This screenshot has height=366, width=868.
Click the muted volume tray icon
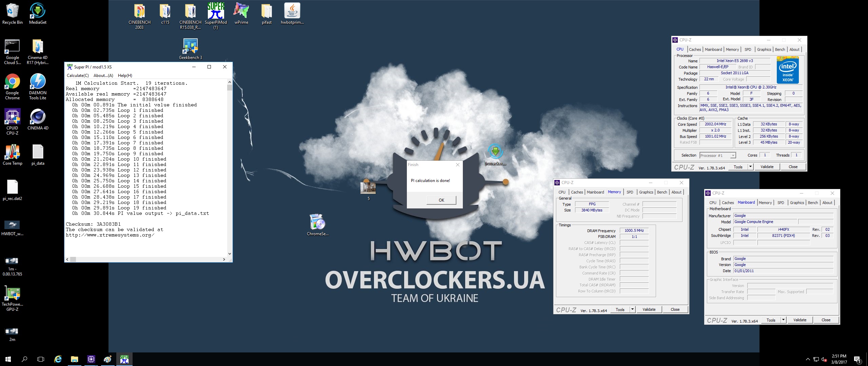click(824, 360)
